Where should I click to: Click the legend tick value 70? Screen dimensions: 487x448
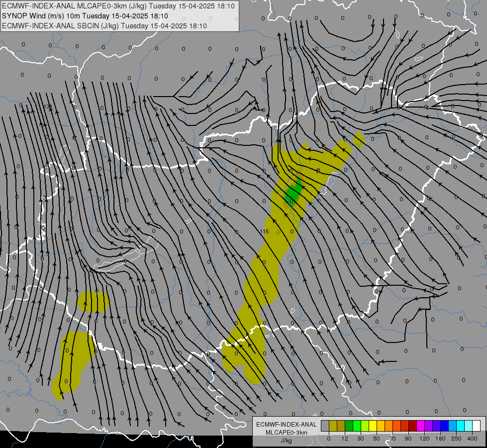(x=392, y=439)
